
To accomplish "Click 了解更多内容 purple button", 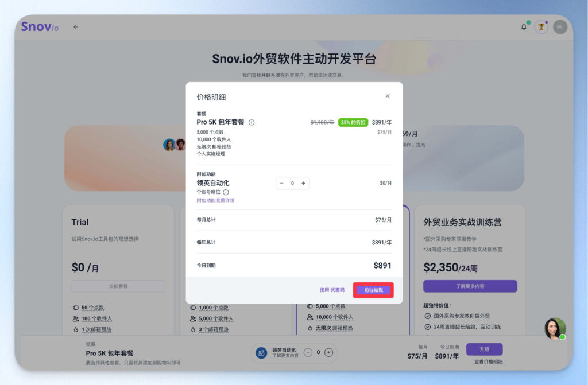I will point(470,286).
